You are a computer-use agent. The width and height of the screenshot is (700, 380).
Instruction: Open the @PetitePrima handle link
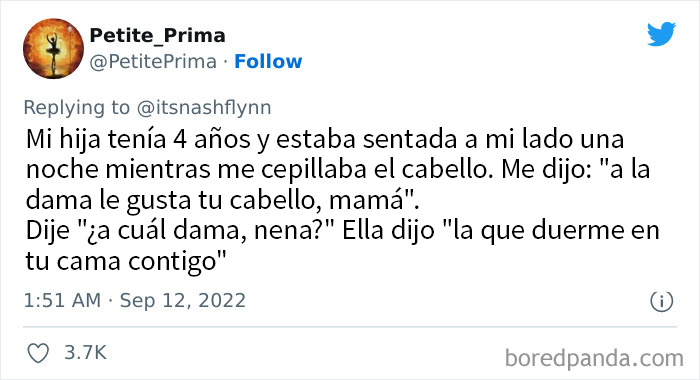[x=153, y=62]
